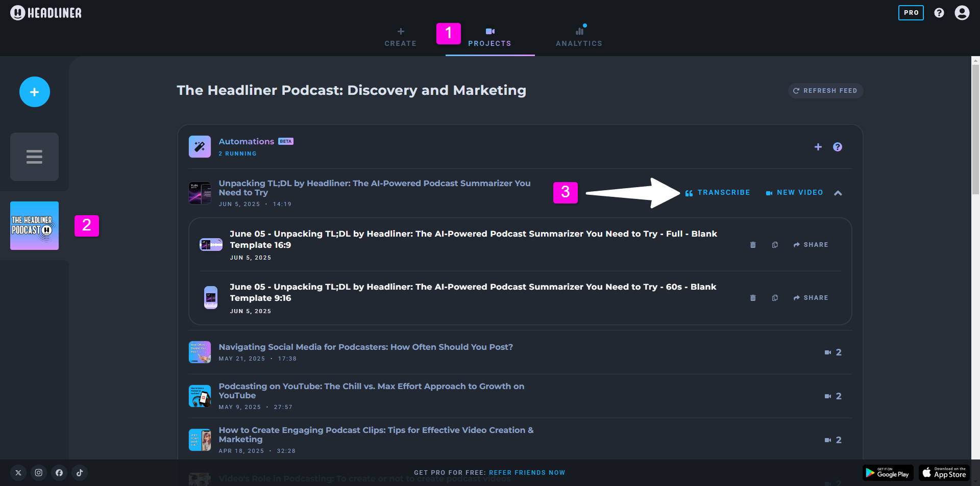This screenshot has height=486, width=980.
Task: Click the MAY 9, 2025 27:57 date text
Action: tap(255, 407)
